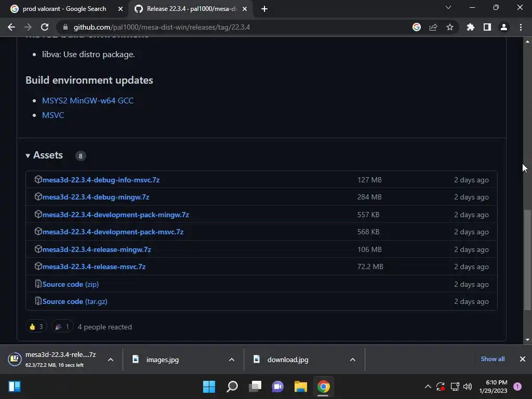Download mesa3d-22.3.4-release-mingw.7z
Viewport: 532px width, 399px height.
[97, 249]
